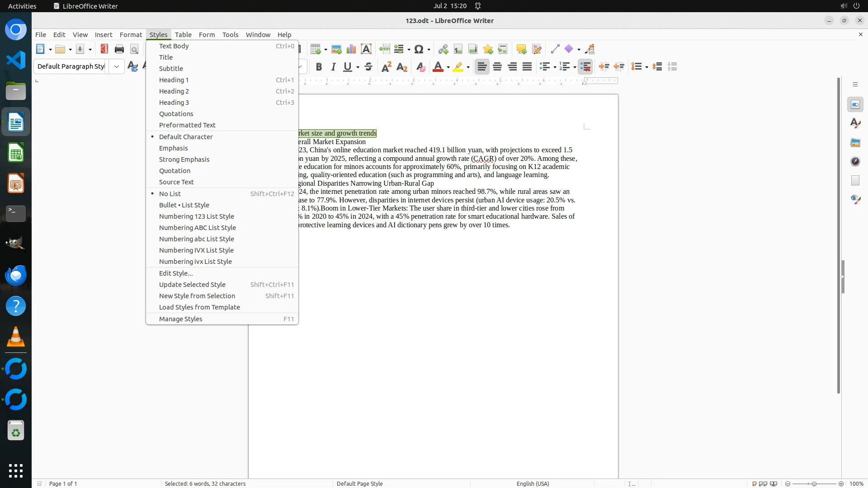Click the Strikethrough formatting icon
This screenshot has width=868, height=488.
point(368,67)
